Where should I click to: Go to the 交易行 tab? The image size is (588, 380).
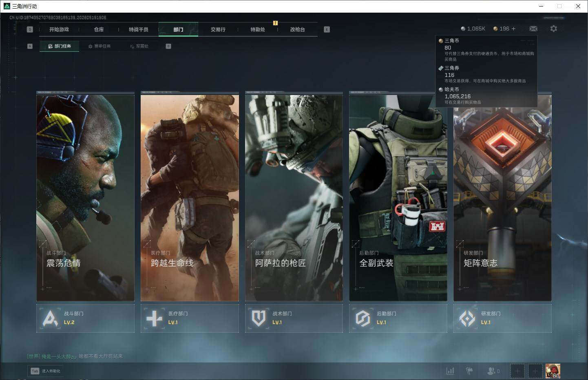[218, 29]
